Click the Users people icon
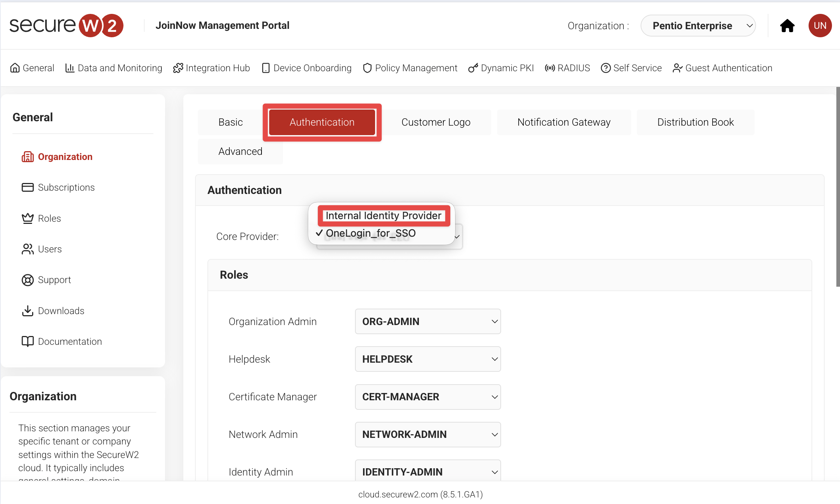This screenshot has height=504, width=840. click(28, 249)
